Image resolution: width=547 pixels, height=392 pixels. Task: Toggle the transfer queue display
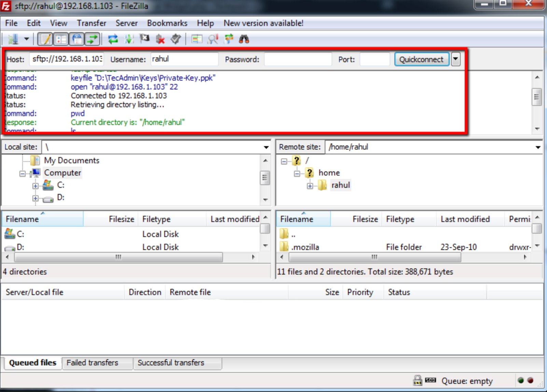pyautogui.click(x=92, y=39)
